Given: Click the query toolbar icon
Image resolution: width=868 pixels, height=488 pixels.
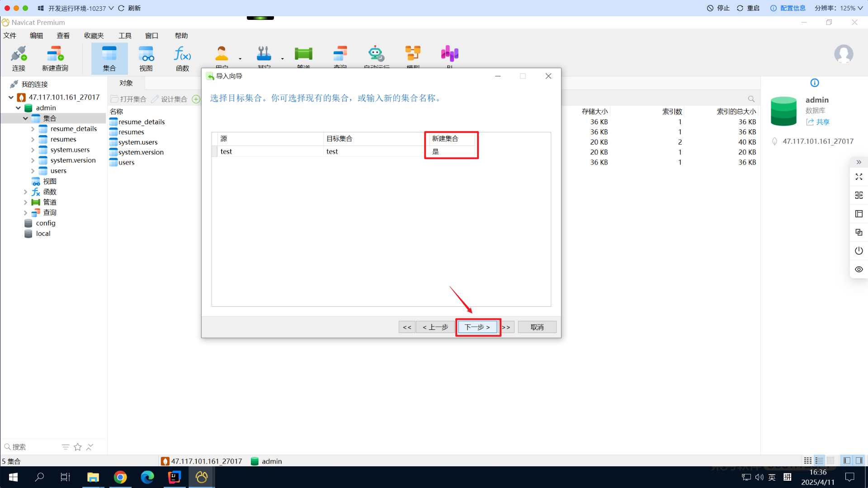Looking at the screenshot, I should click(340, 54).
